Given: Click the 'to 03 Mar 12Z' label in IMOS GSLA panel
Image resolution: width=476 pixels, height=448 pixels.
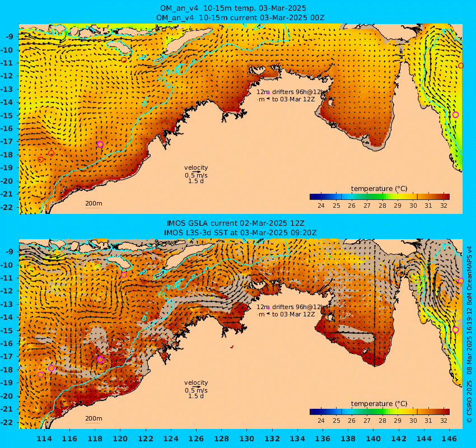Looking at the screenshot, I should pyautogui.click(x=293, y=314).
